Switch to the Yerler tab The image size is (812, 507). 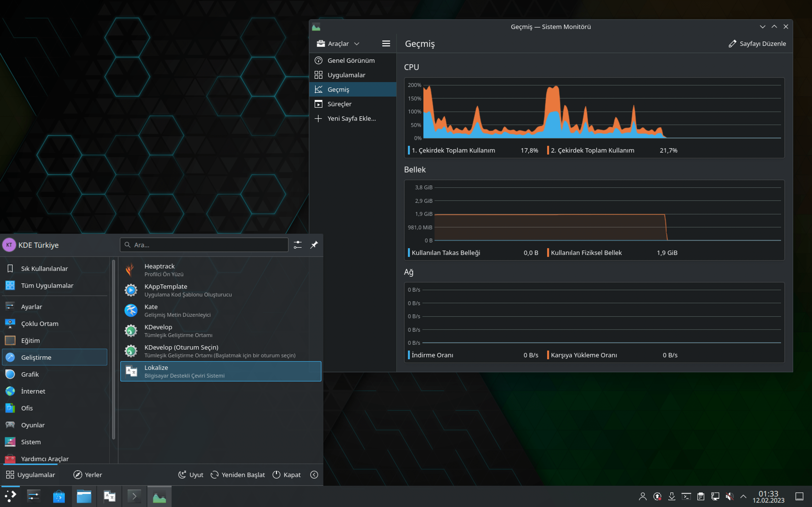coord(87,474)
